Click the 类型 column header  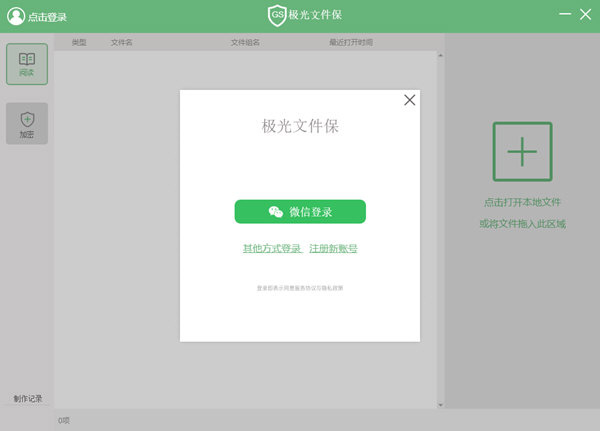click(79, 42)
